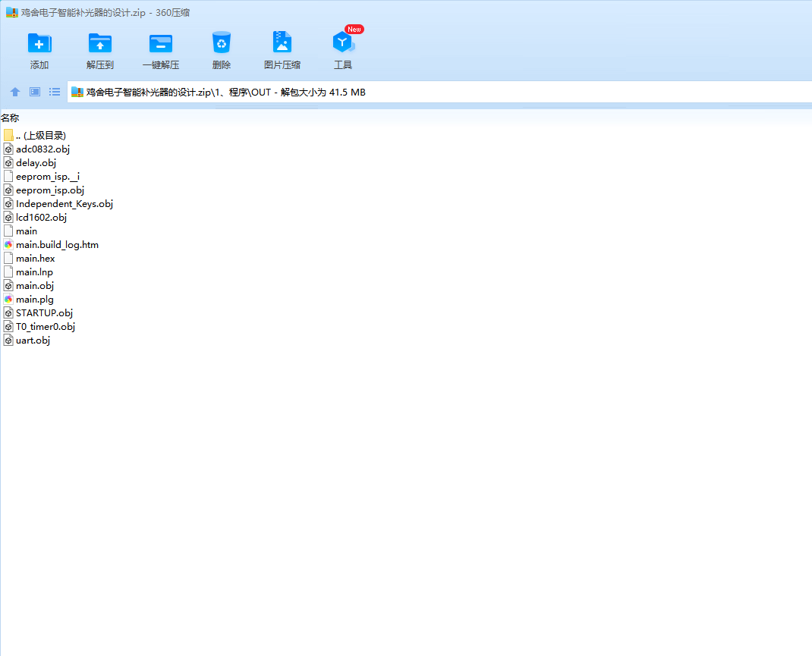
Task: Select file delay.obj
Action: point(36,163)
